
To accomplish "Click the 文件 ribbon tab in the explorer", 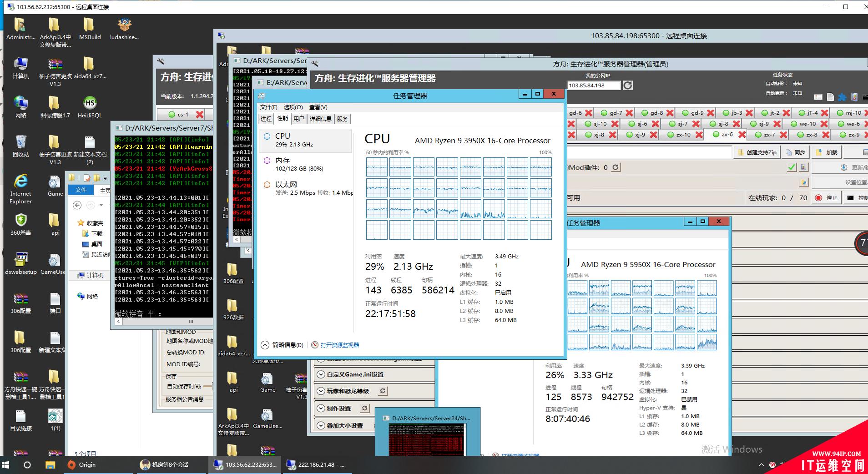I will (81, 190).
